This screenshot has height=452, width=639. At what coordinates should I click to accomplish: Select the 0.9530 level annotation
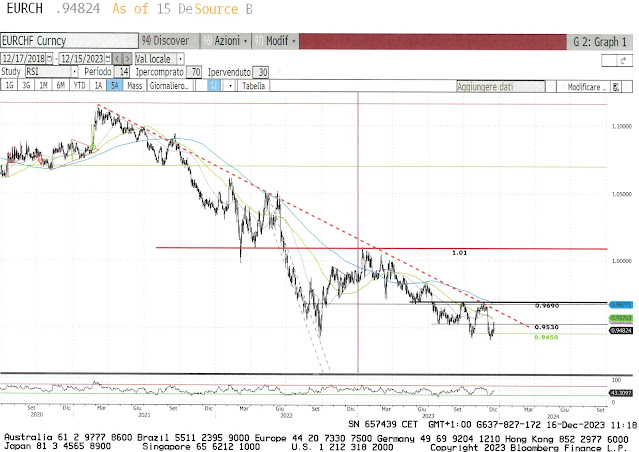click(546, 327)
